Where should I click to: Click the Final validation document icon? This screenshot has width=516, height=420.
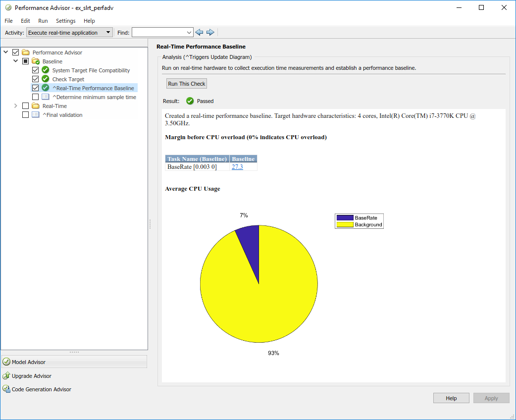(x=36, y=114)
